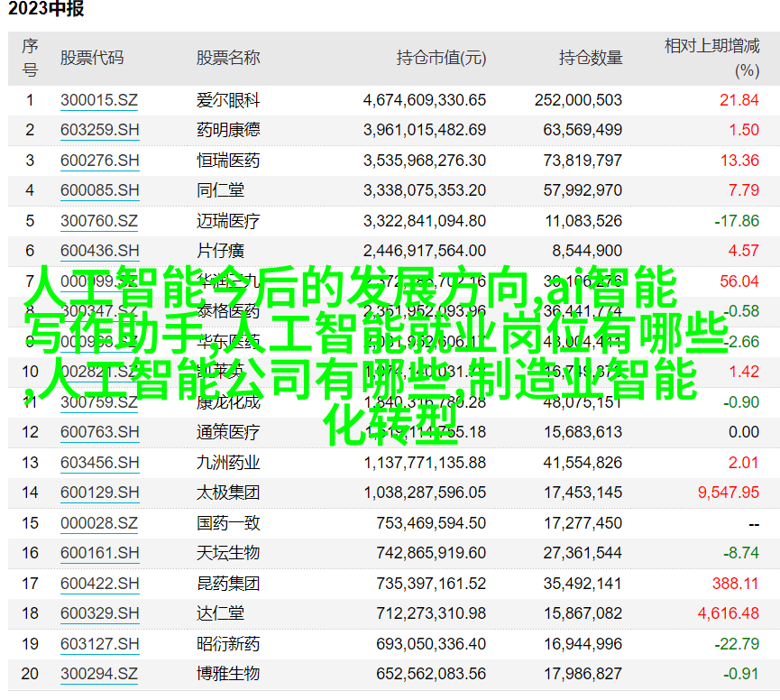
Task: Click the 2023中报 heading
Action: pyautogui.click(x=46, y=8)
